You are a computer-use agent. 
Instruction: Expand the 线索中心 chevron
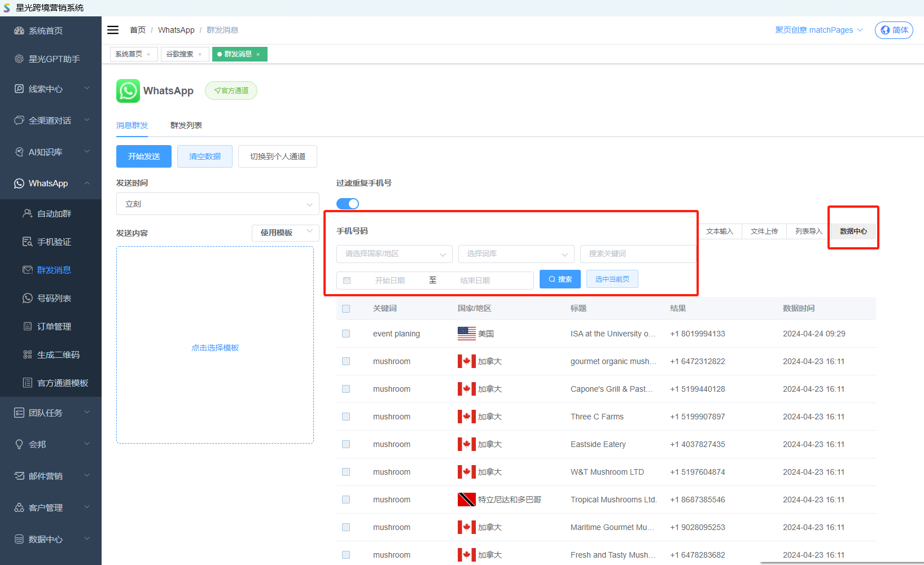tap(87, 88)
